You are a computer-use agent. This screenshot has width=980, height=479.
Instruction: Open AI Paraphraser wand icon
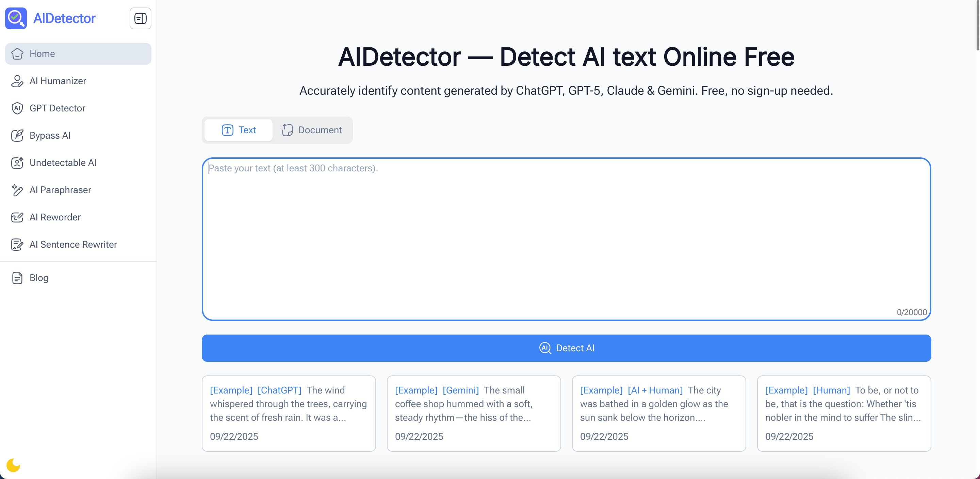click(17, 190)
